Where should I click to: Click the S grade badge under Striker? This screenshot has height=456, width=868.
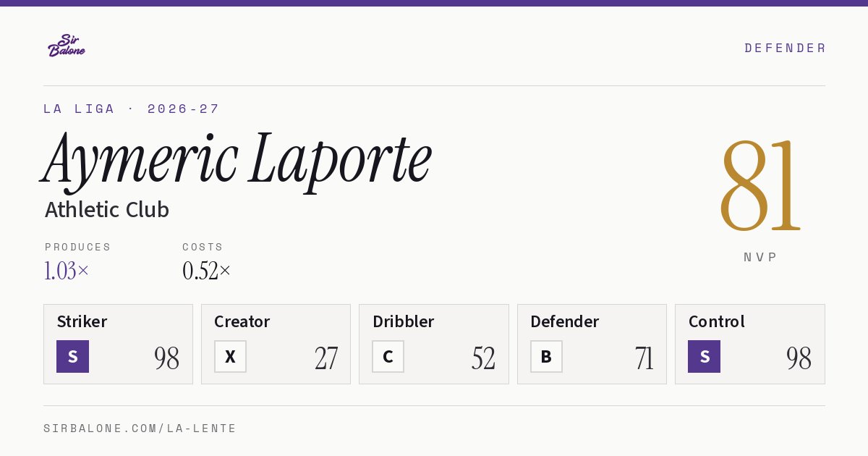[x=72, y=356]
